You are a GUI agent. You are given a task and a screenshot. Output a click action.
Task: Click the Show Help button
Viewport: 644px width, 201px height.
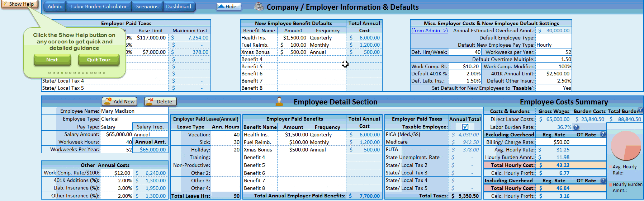tap(20, 4)
